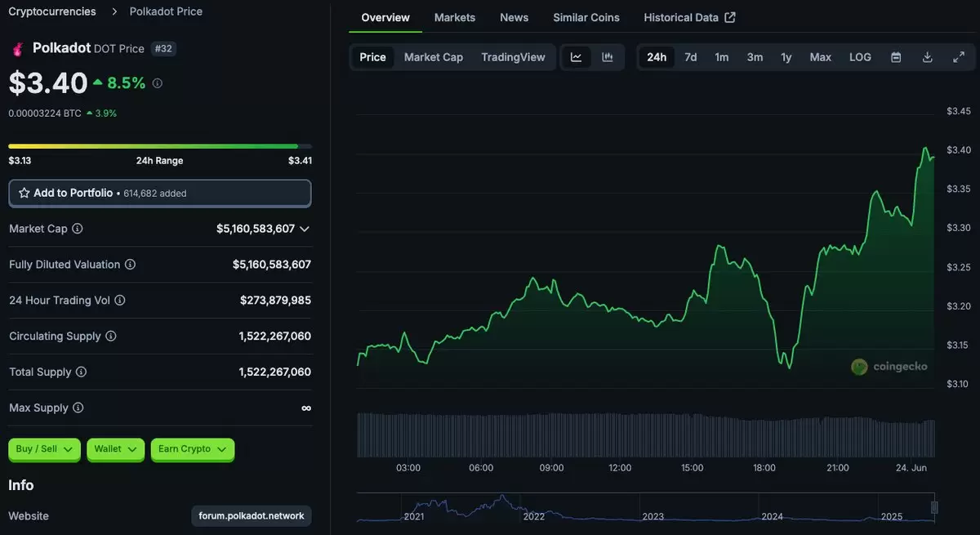Viewport: 980px width, 535px height.
Task: Set chart range to 24h
Action: coord(657,57)
